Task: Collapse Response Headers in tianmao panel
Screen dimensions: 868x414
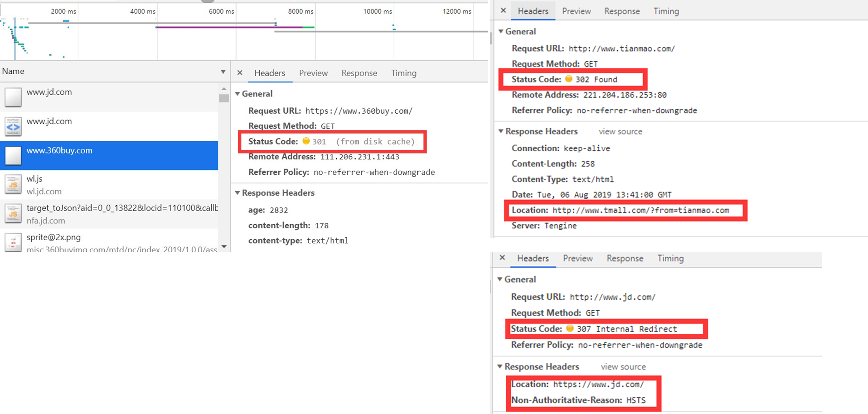Action: pyautogui.click(x=501, y=131)
